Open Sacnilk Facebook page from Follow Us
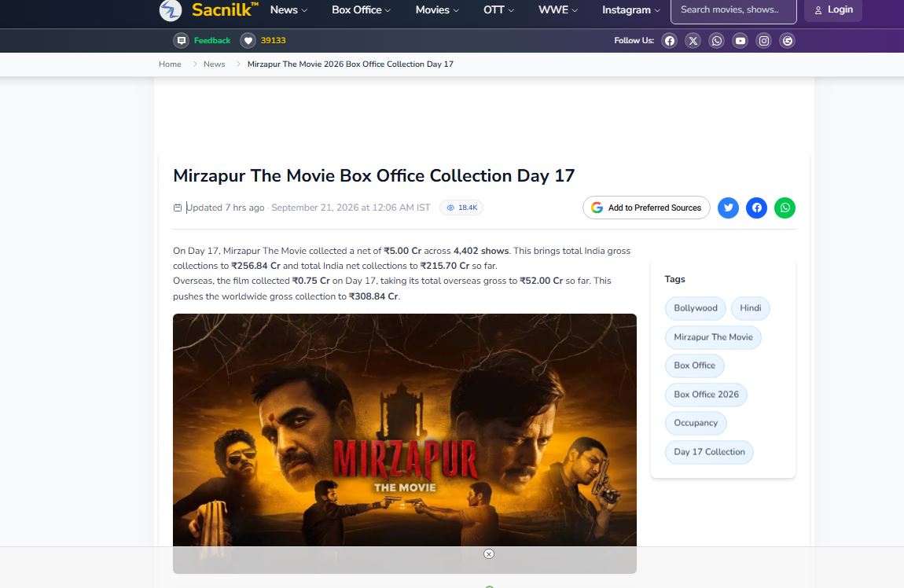Screen dimensions: 904x588 coord(669,40)
